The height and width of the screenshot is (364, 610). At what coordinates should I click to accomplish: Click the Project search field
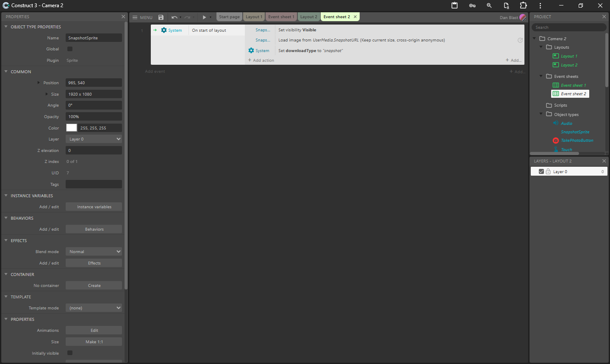(x=569, y=27)
